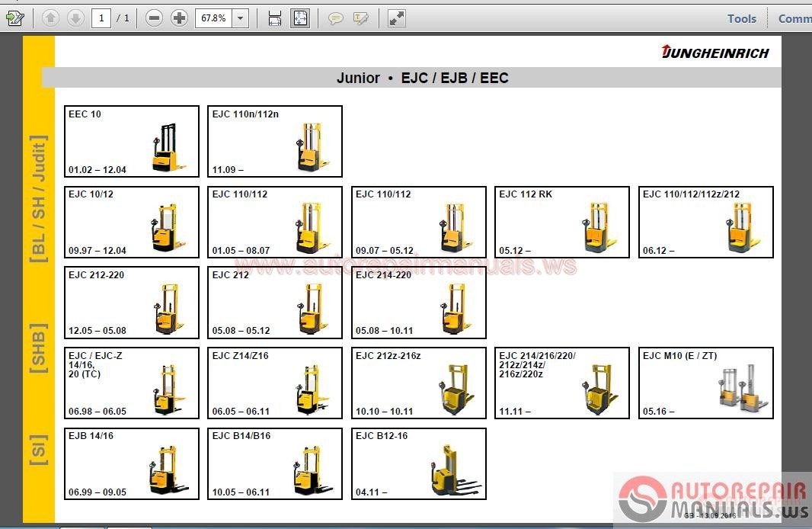
Task: Open EJC 110/112 card dated 09.07 – 05.12
Action: point(418,223)
